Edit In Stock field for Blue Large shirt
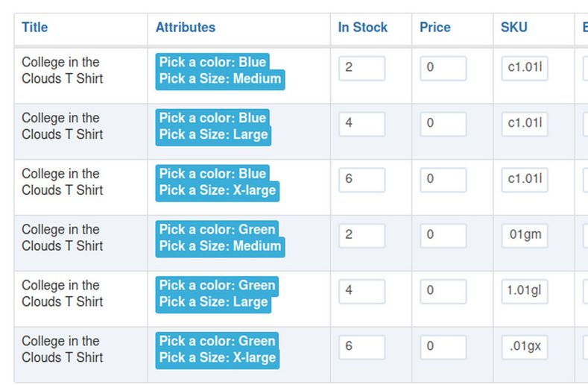Image resolution: width=588 pixels, height=385 pixels. coord(362,125)
